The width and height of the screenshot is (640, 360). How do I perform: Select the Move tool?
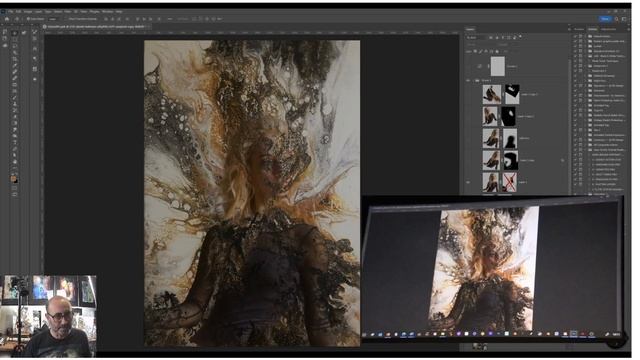pyautogui.click(x=15, y=33)
